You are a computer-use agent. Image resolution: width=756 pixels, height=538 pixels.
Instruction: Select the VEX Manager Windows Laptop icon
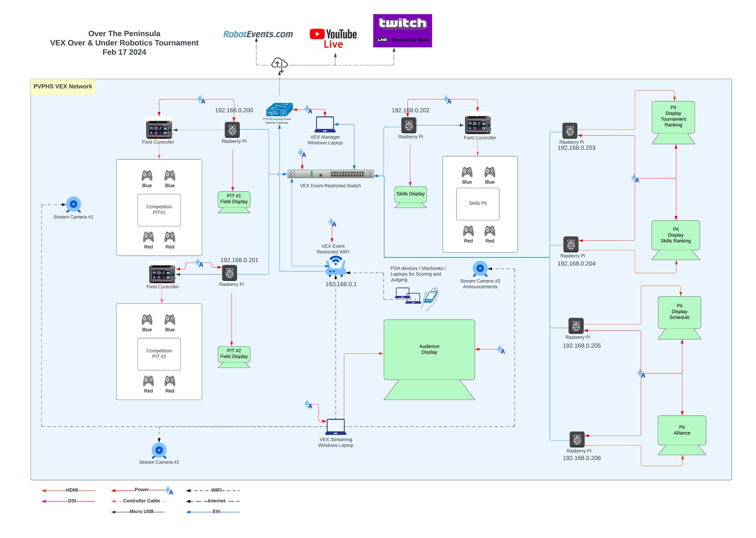(x=325, y=125)
